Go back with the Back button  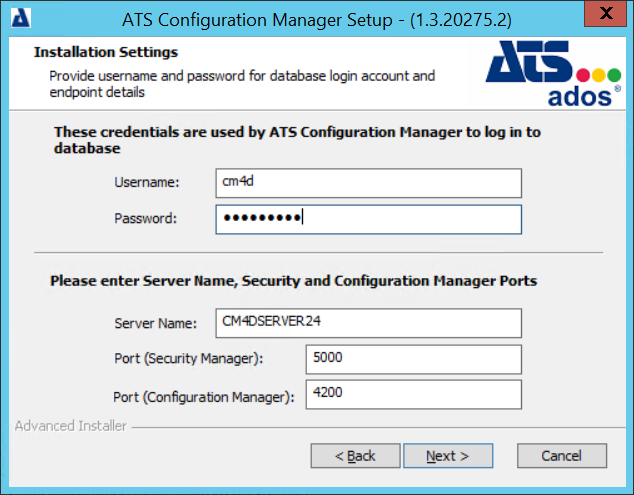355,456
